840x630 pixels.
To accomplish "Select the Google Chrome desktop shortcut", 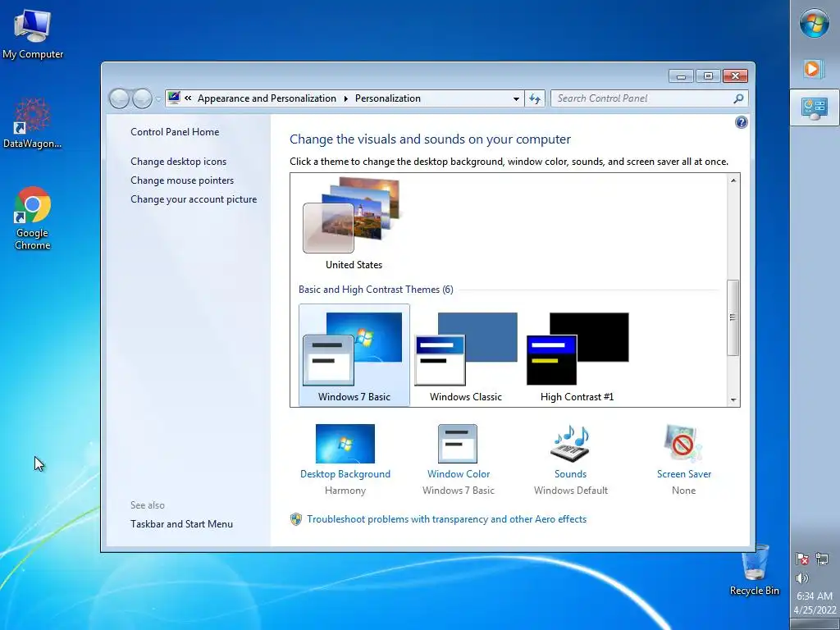I will pos(33,218).
